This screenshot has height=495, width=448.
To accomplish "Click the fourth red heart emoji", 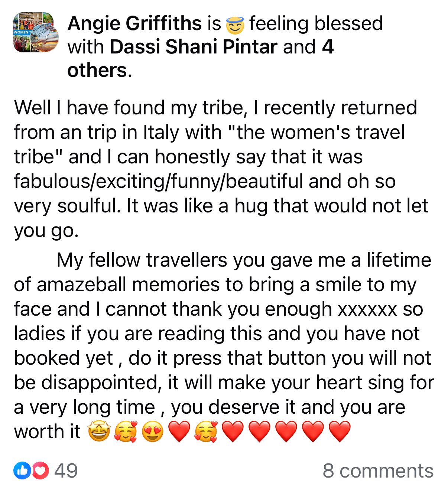I will [x=286, y=431].
